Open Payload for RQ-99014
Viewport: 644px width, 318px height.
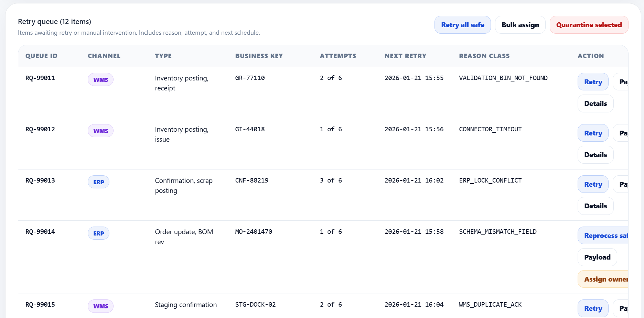coord(597,257)
